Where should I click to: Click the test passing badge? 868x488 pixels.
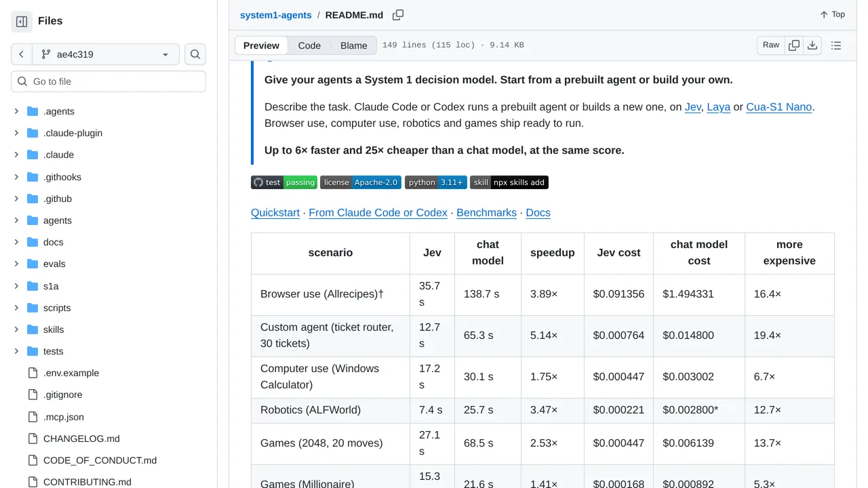coord(284,182)
